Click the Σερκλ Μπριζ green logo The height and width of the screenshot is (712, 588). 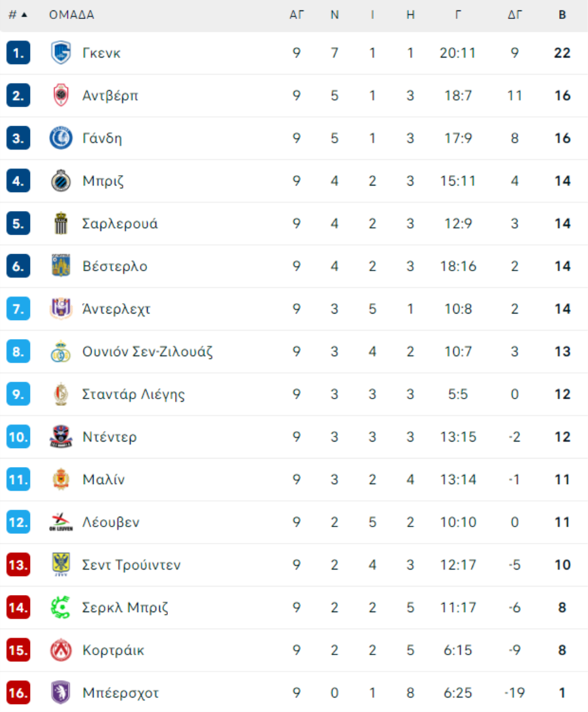click(x=61, y=607)
